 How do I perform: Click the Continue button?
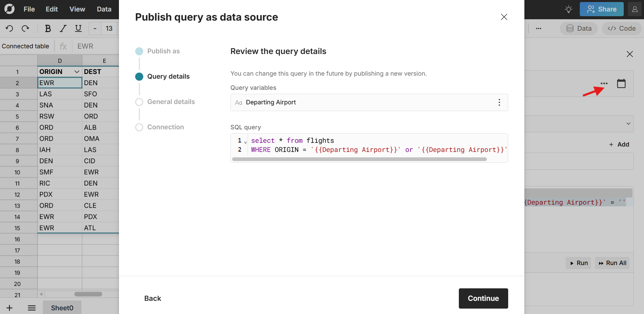[x=483, y=298]
